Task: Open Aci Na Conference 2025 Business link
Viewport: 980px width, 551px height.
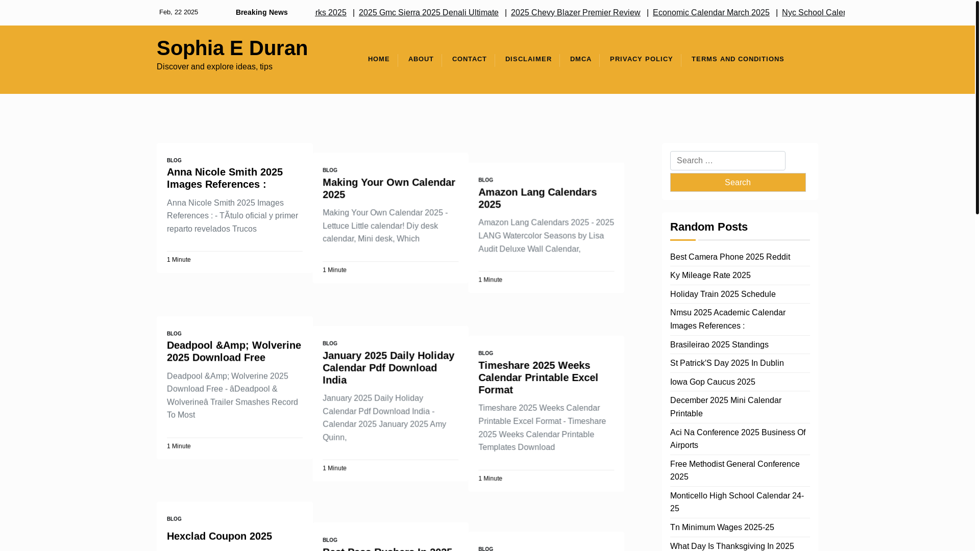Action: (738, 439)
